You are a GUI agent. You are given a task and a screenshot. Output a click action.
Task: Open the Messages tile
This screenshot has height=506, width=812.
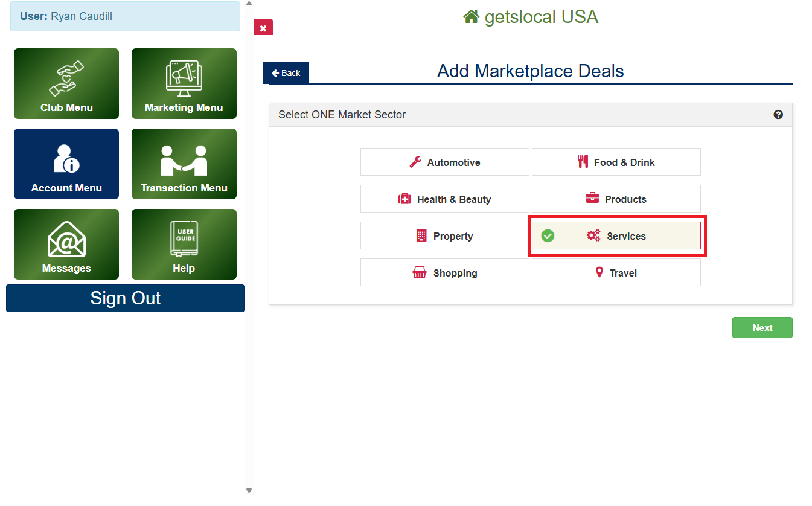[x=66, y=244]
